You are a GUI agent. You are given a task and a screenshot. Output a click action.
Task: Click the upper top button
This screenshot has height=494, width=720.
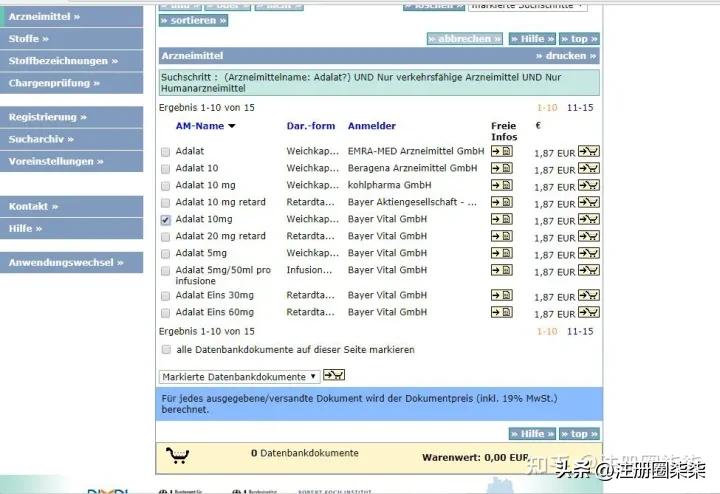click(579, 39)
